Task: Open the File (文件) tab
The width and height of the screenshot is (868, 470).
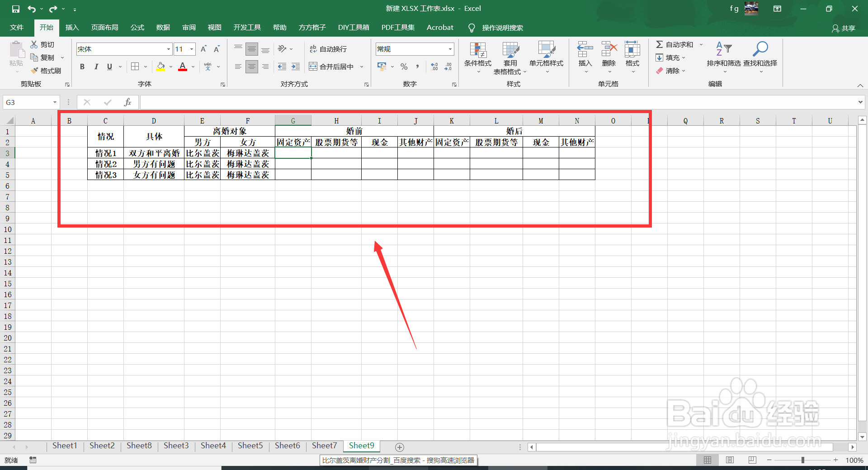Action: [x=17, y=28]
